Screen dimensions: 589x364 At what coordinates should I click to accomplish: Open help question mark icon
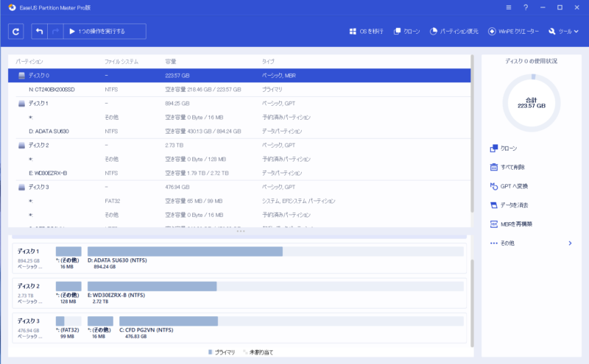526,7
